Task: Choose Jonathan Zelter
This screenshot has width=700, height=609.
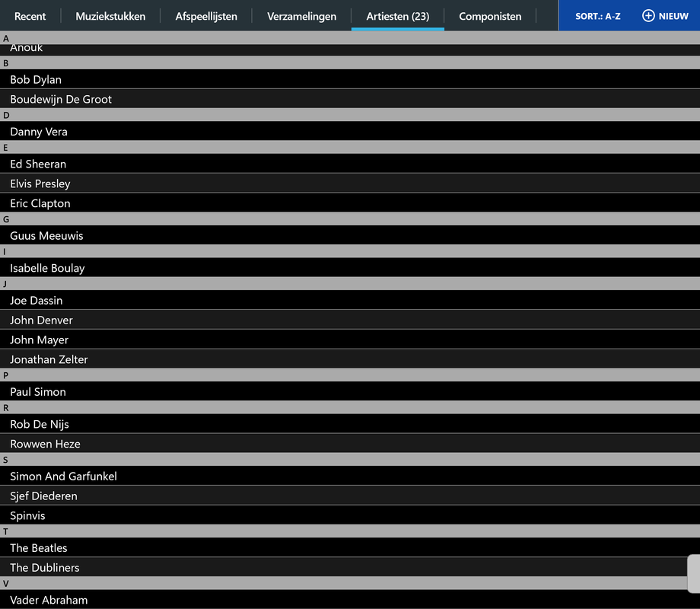Action: click(350, 359)
